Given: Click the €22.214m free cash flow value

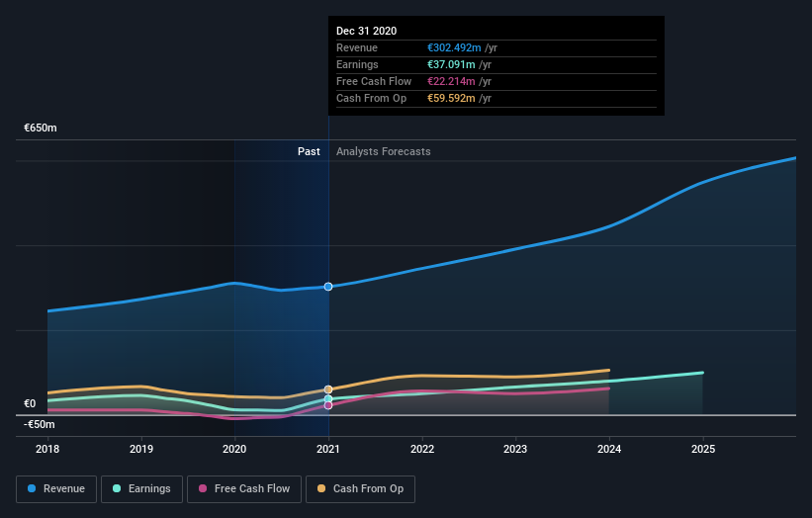Looking at the screenshot, I should point(451,81).
